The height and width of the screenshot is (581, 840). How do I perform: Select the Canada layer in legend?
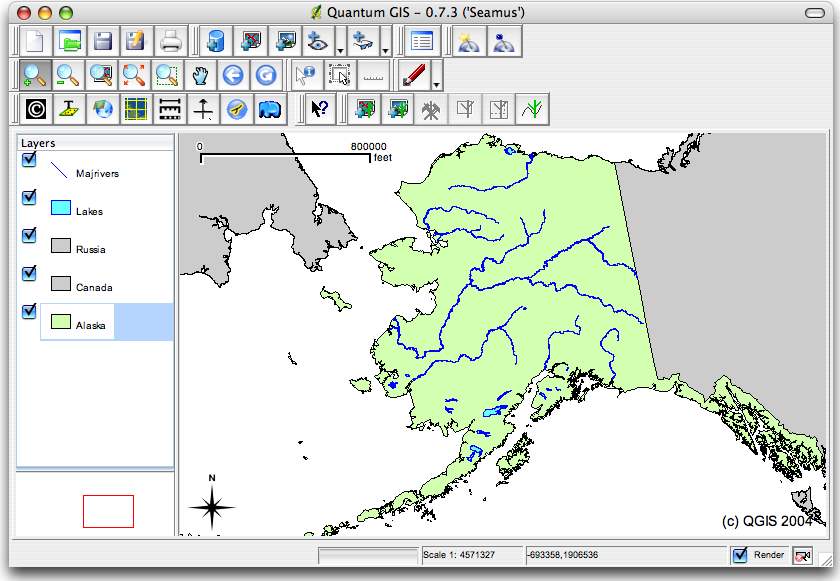click(94, 288)
